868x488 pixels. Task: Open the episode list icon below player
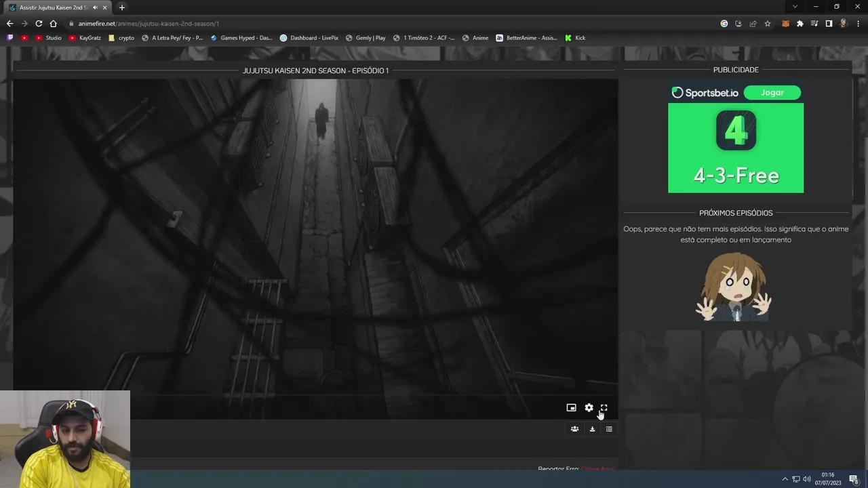[609, 429]
